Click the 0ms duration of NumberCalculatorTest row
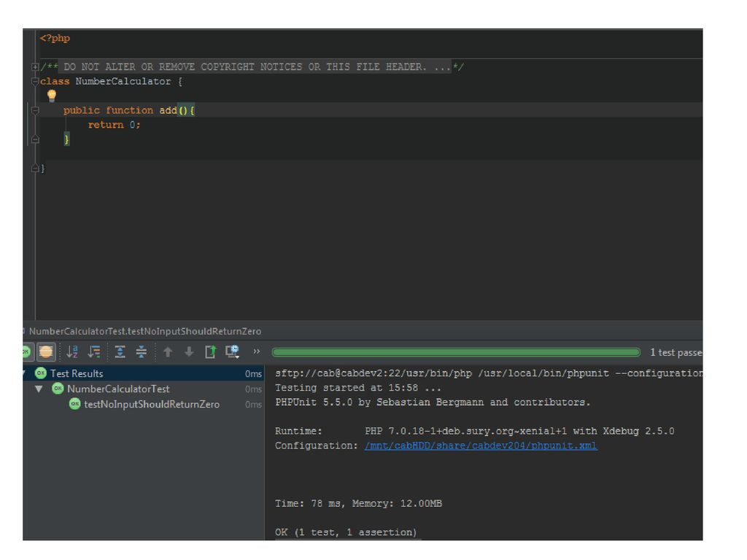Image resolution: width=747 pixels, height=560 pixels. (253, 389)
